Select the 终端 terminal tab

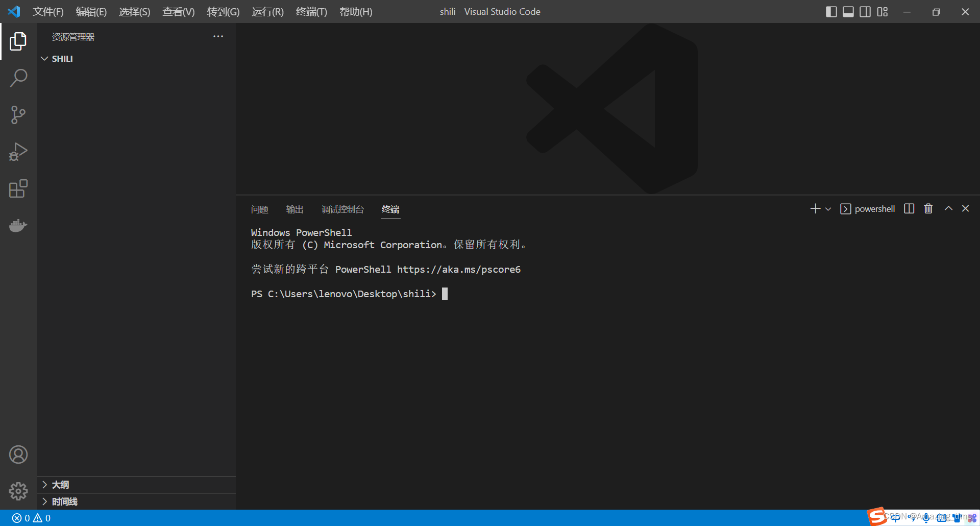pos(390,209)
